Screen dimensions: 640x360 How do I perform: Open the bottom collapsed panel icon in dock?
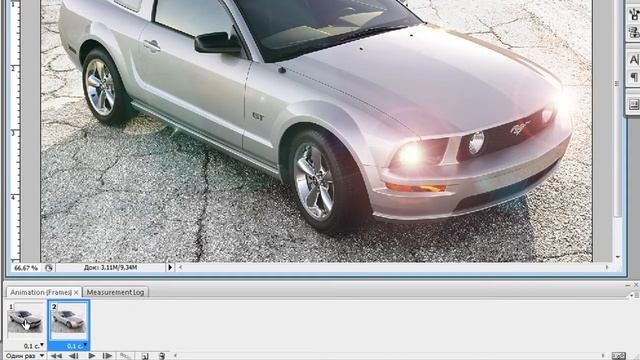pyautogui.click(x=633, y=104)
